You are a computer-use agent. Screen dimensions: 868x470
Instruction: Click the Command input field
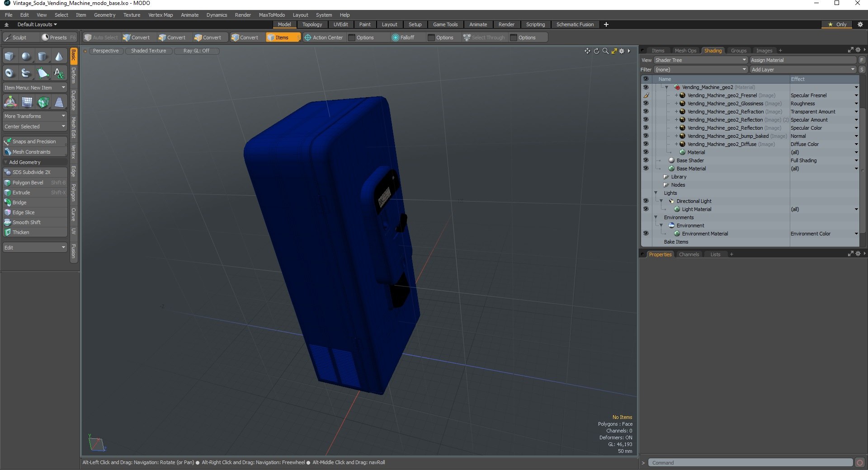point(750,463)
